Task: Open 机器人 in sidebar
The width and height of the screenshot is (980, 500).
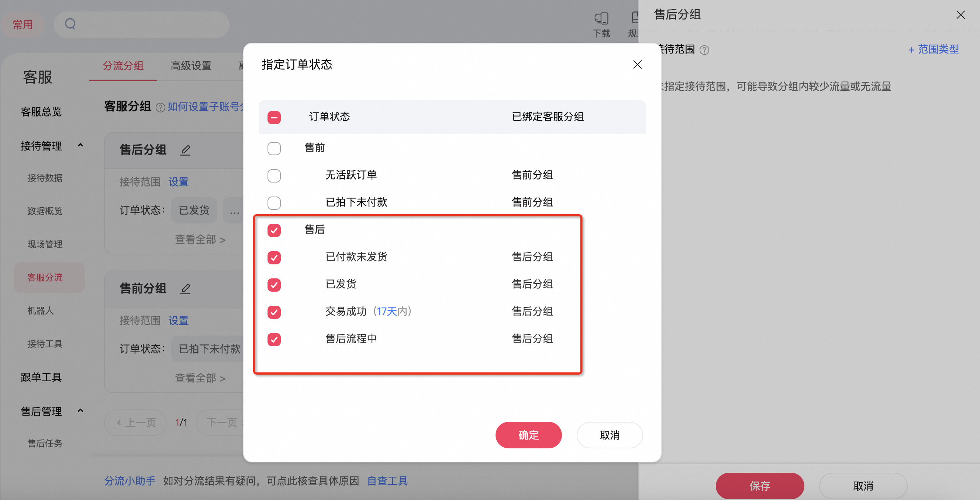Action: coord(40,310)
